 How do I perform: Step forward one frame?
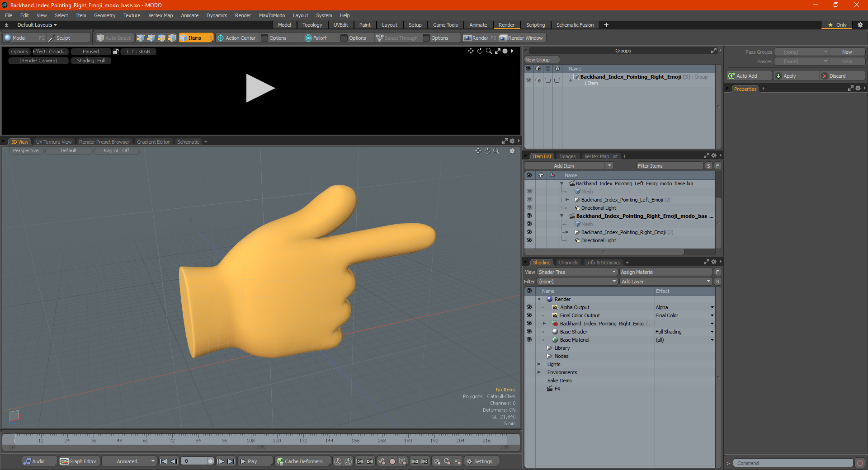[x=220, y=461]
